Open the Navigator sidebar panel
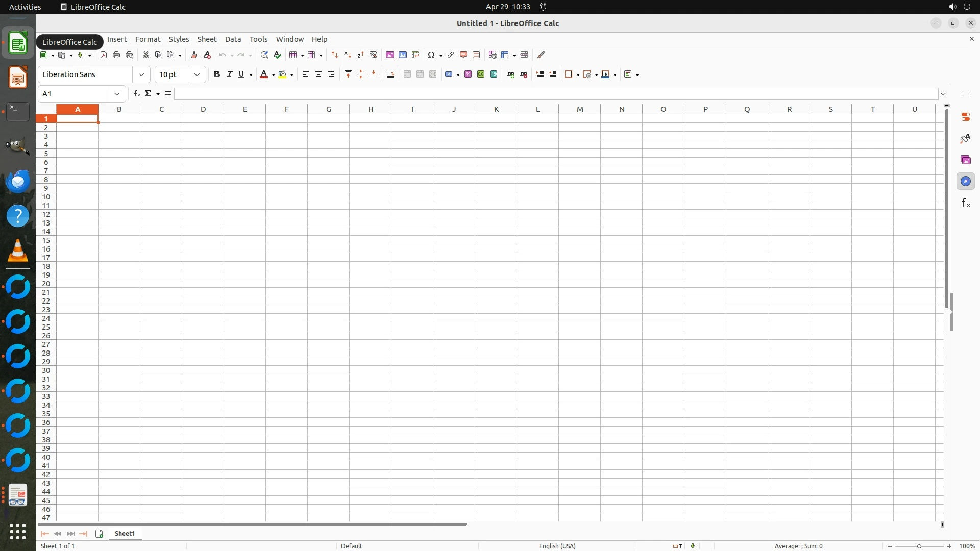The image size is (980, 551). pyautogui.click(x=965, y=182)
